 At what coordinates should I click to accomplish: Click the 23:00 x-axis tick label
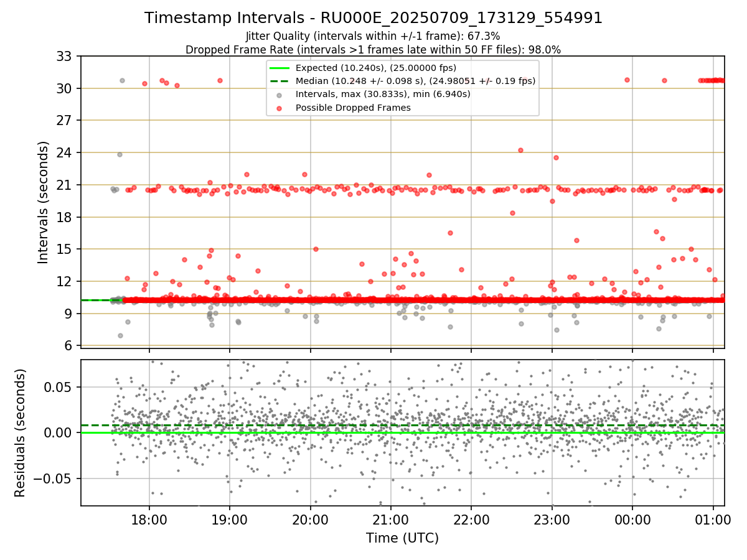click(x=552, y=520)
